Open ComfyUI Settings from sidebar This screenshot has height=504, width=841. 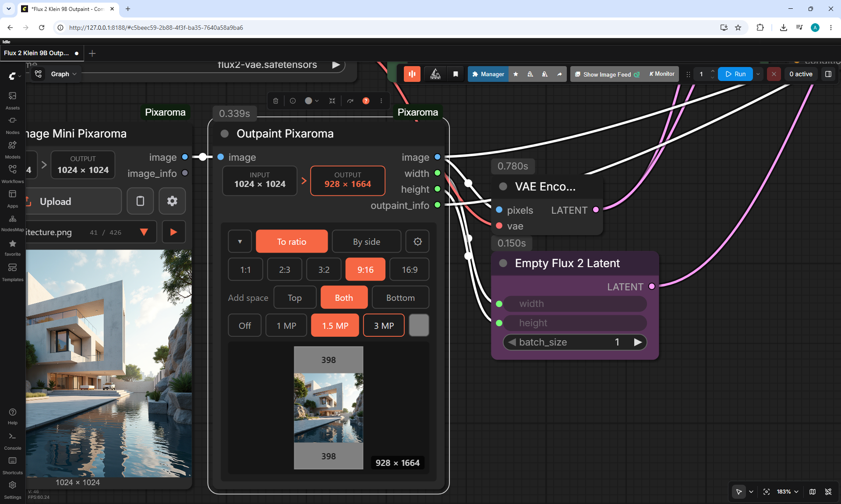(12, 490)
